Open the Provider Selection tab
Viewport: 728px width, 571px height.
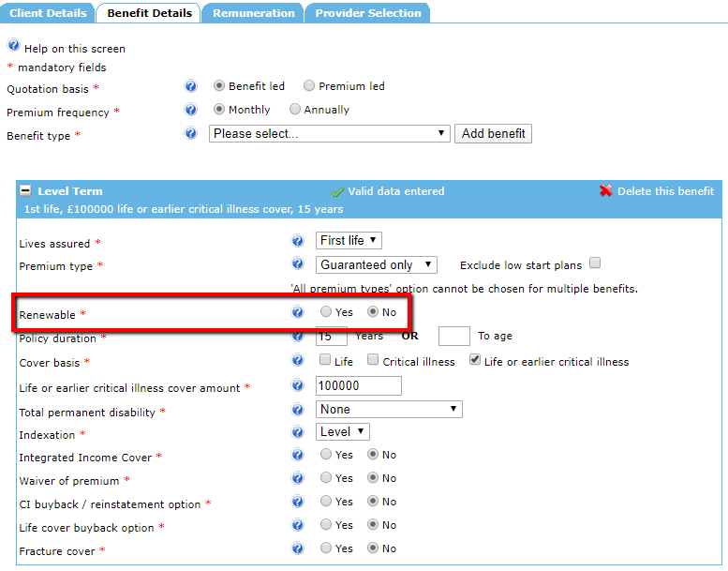(x=368, y=13)
